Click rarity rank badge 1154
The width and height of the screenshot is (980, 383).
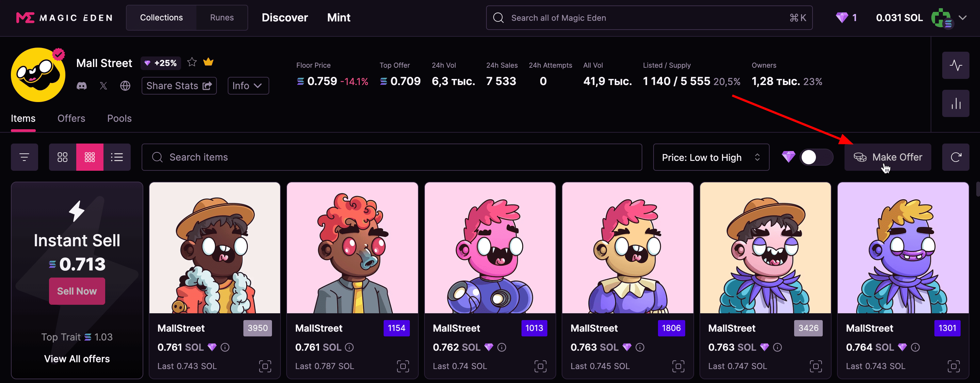click(x=397, y=328)
